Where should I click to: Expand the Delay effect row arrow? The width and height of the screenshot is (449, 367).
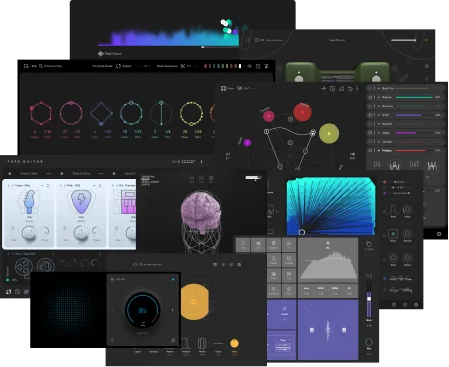(x=379, y=133)
